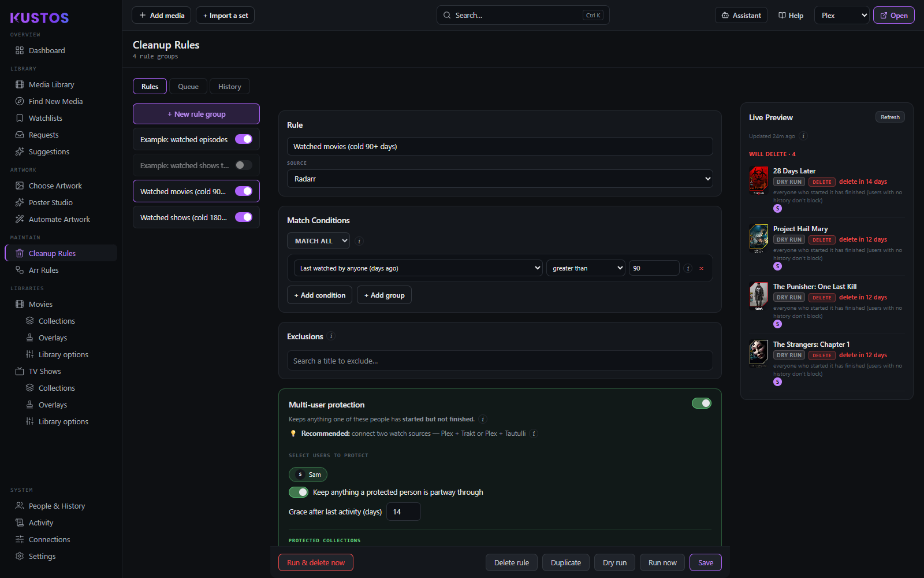Click the Dry run button

[614, 562]
